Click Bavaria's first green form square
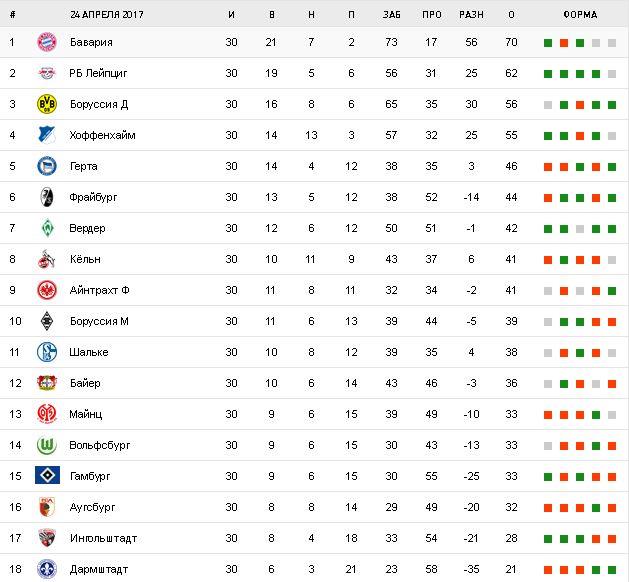Viewport: 629px width, 582px height. [x=548, y=43]
